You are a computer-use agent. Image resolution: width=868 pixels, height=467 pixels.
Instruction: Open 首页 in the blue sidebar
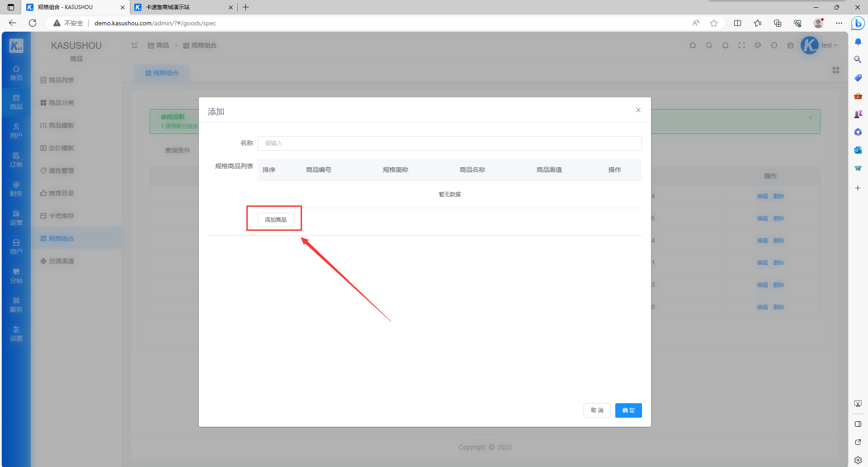point(16,73)
